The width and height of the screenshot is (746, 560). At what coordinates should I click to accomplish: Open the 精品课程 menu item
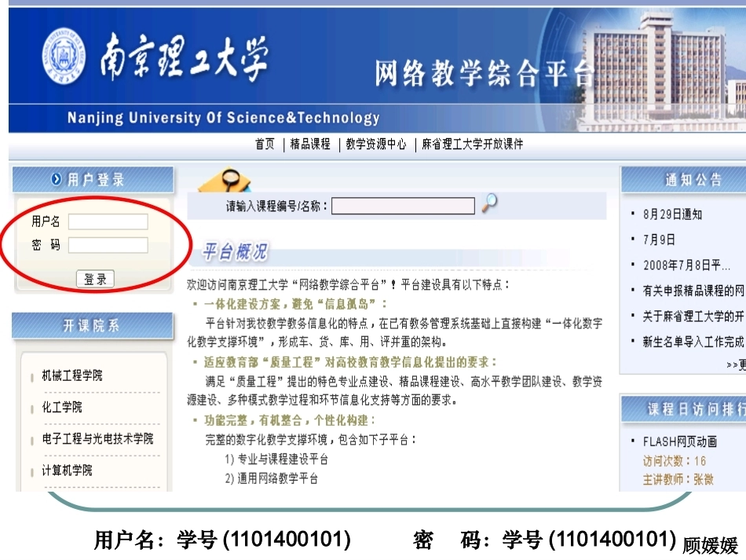tap(310, 145)
